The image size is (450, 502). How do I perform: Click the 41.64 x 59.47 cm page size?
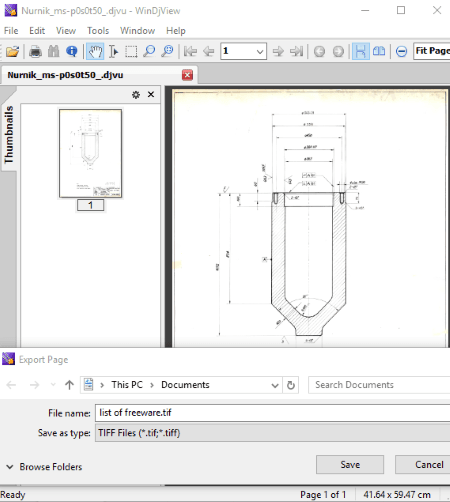pyautogui.click(x=397, y=495)
